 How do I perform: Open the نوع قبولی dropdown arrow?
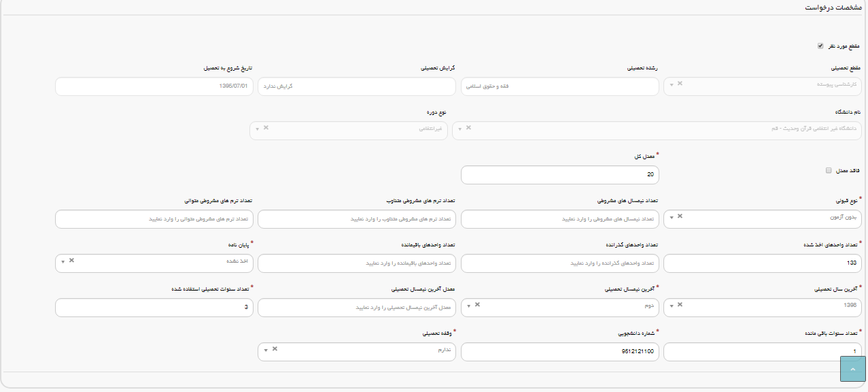click(x=672, y=218)
